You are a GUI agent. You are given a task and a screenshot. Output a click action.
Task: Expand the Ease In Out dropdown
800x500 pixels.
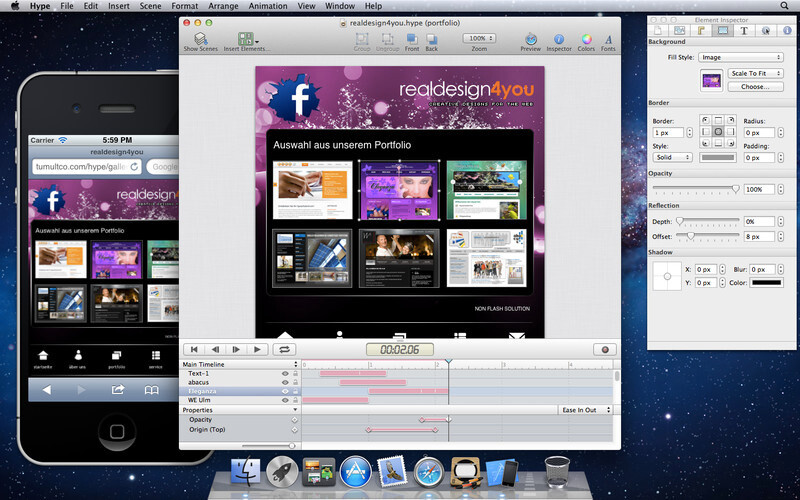[x=585, y=410]
